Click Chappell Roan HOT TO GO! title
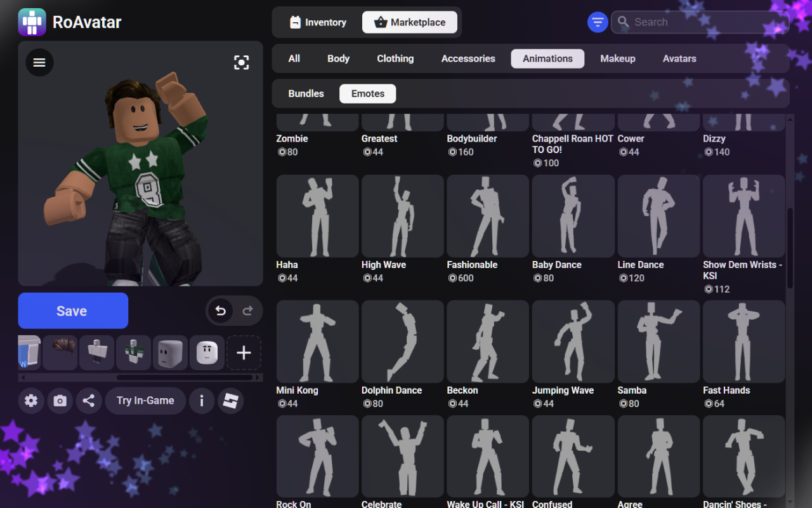Viewport: 812px width, 508px height. (573, 144)
